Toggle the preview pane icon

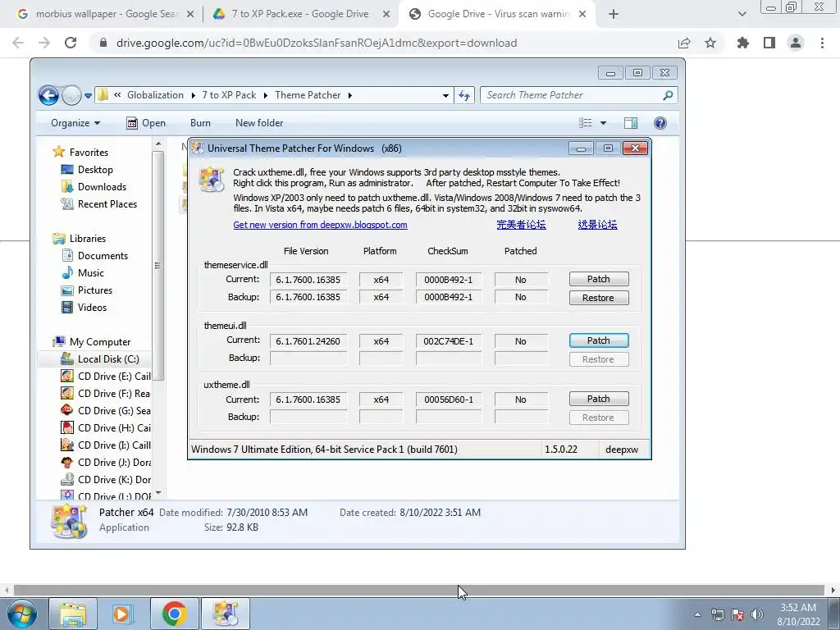(631, 123)
